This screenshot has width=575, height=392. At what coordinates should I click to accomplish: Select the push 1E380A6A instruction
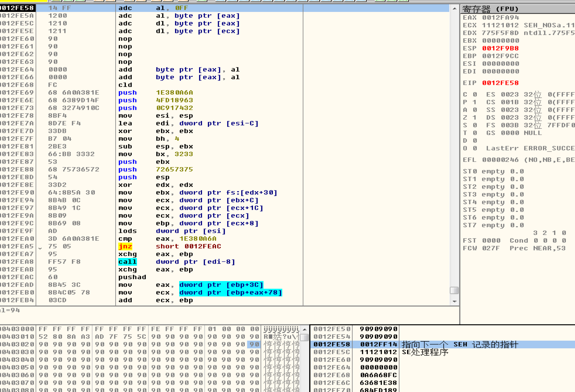tap(156, 92)
